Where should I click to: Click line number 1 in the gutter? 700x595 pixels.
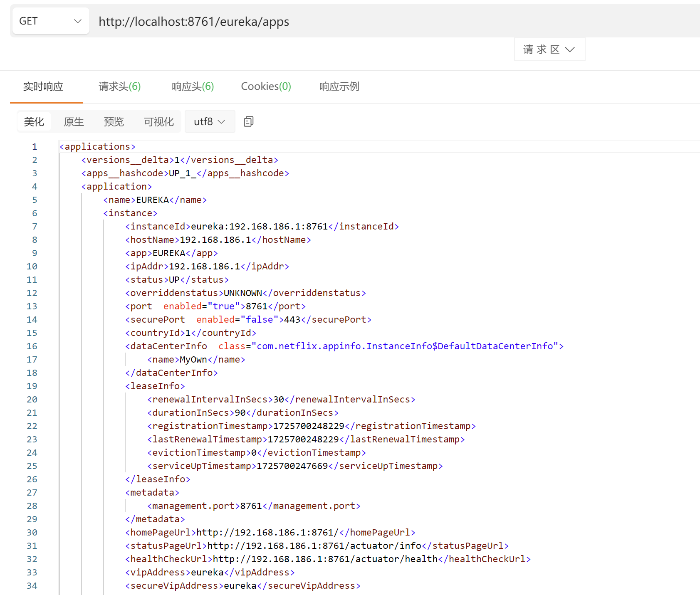pyautogui.click(x=35, y=147)
